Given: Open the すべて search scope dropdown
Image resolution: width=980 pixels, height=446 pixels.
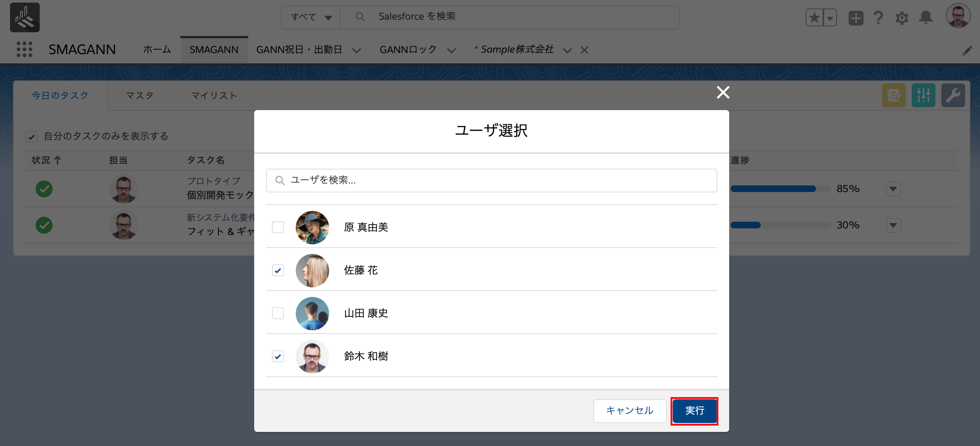Looking at the screenshot, I should pyautogui.click(x=311, y=17).
